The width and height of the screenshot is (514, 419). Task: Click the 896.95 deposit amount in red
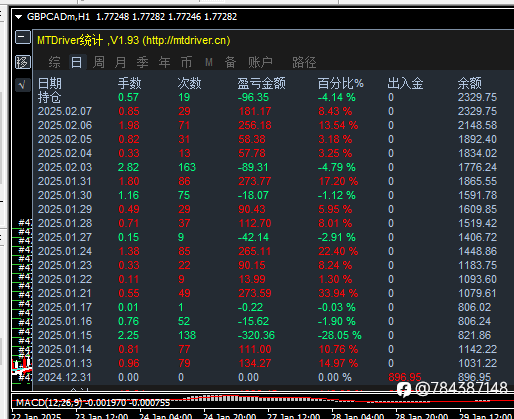(x=405, y=377)
